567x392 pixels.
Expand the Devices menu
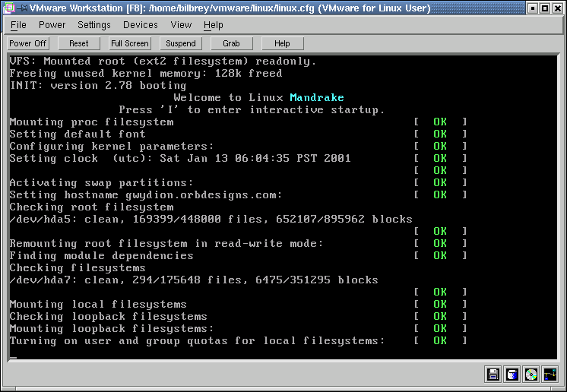point(141,25)
